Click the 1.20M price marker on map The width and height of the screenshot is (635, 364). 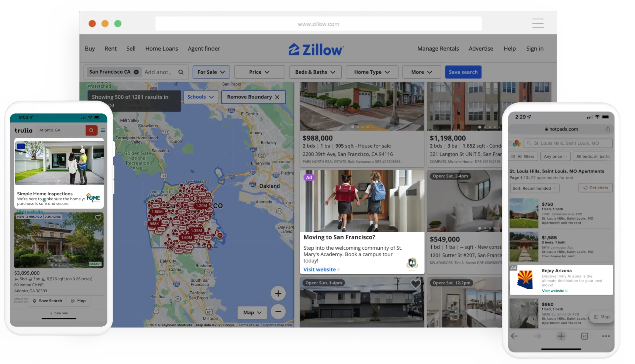(x=201, y=205)
